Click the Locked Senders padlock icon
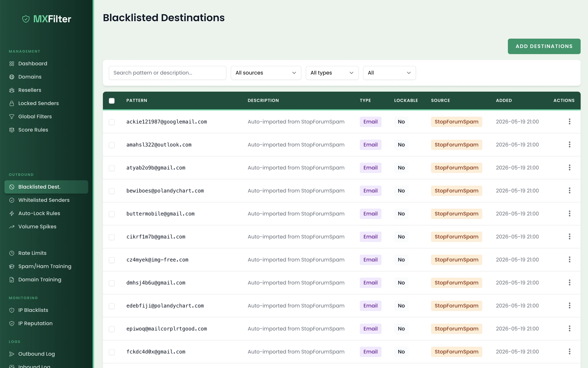This screenshot has width=588, height=368. tap(12, 103)
